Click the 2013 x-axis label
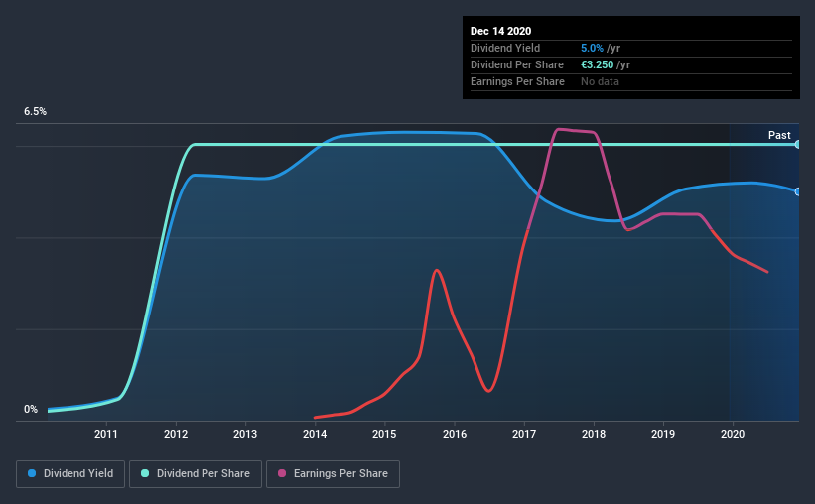 click(245, 434)
